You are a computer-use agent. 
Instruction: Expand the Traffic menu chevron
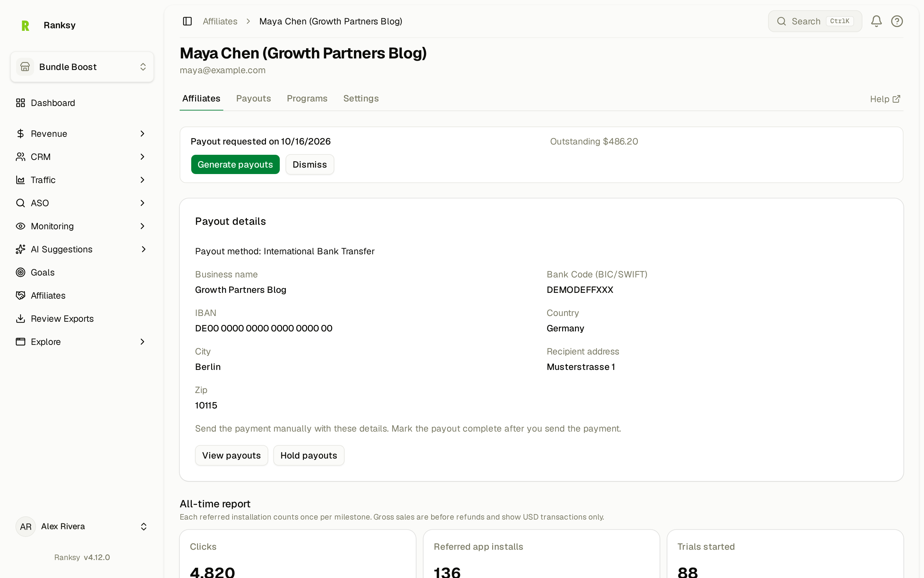[142, 180]
